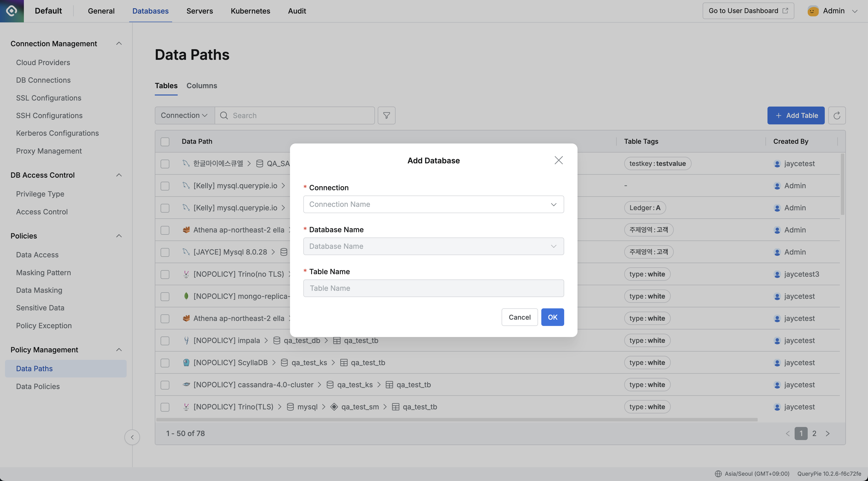Close the Add Database dialog with X
868x481 pixels.
(x=558, y=160)
